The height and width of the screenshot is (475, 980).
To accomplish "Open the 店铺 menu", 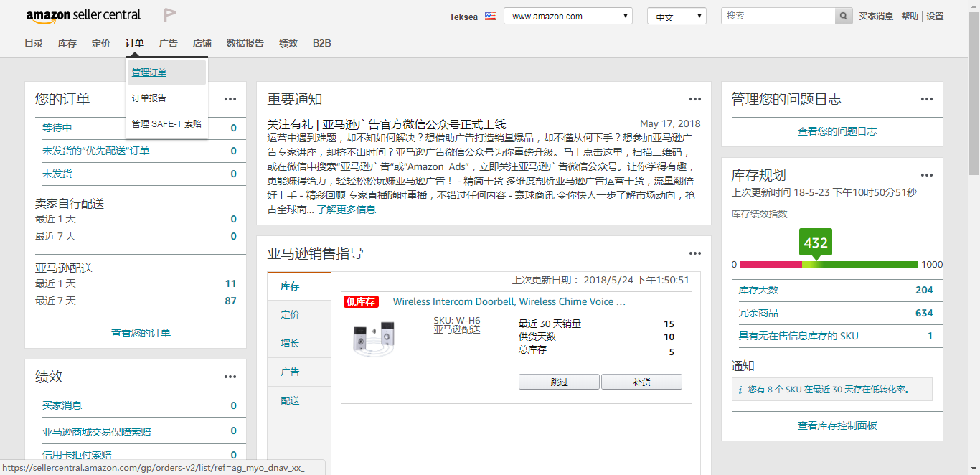I will point(202,43).
